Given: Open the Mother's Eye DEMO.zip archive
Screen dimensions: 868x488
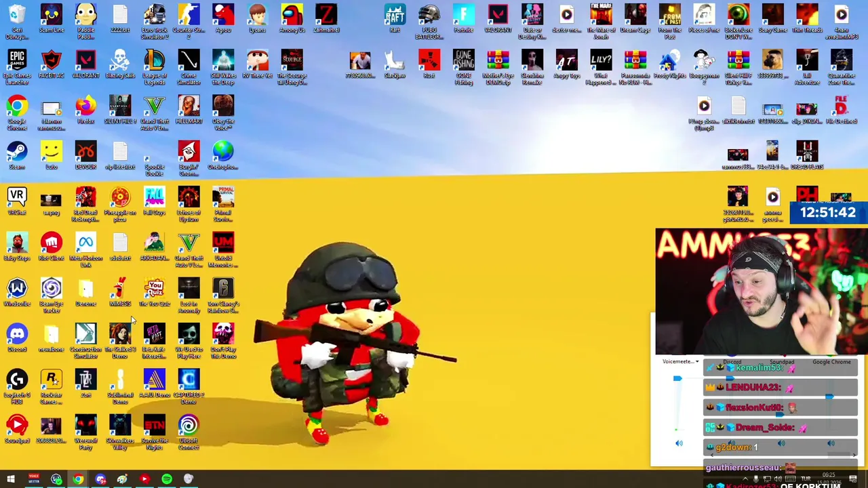Looking at the screenshot, I should point(498,67).
